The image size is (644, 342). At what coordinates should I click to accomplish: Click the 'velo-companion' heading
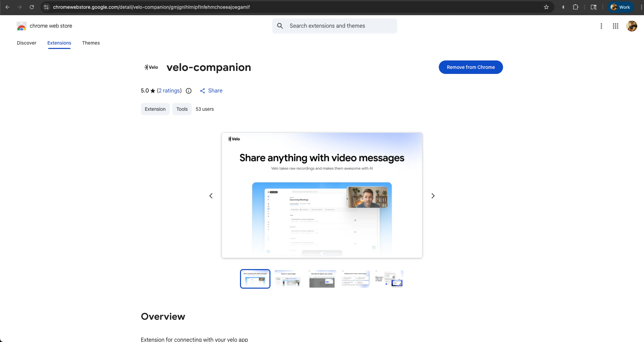(x=209, y=67)
